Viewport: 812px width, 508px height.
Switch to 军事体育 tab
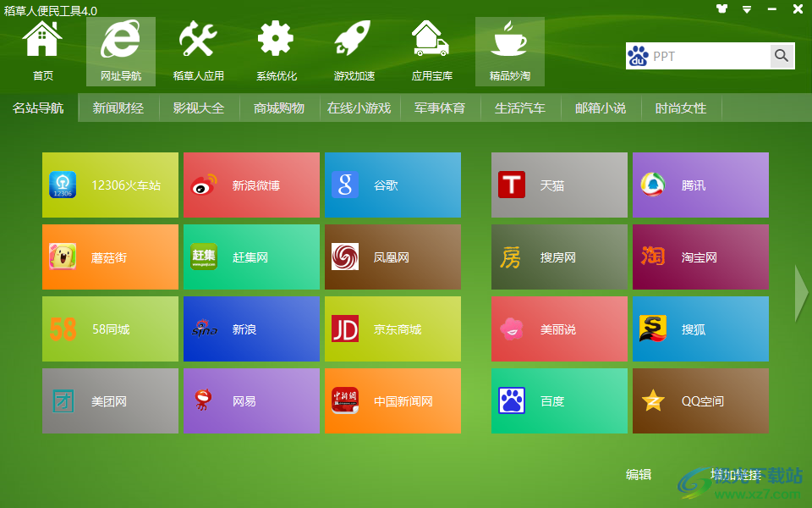[x=440, y=108]
